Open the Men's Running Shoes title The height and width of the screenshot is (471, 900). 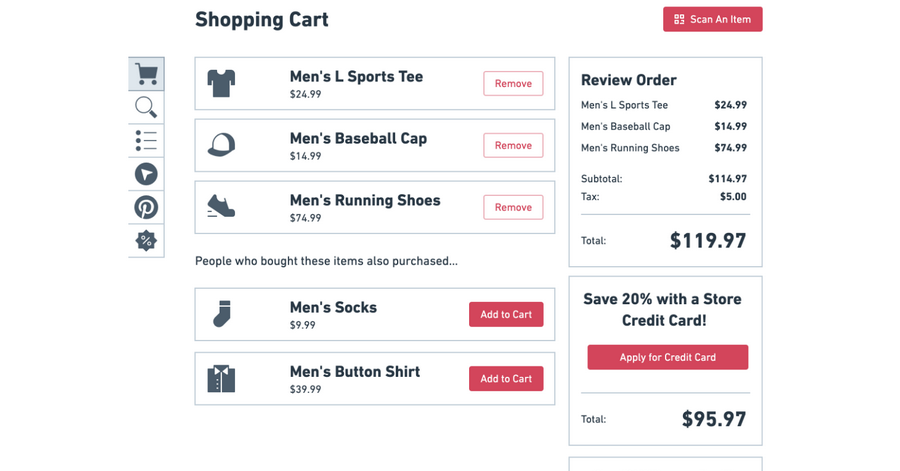click(x=365, y=200)
